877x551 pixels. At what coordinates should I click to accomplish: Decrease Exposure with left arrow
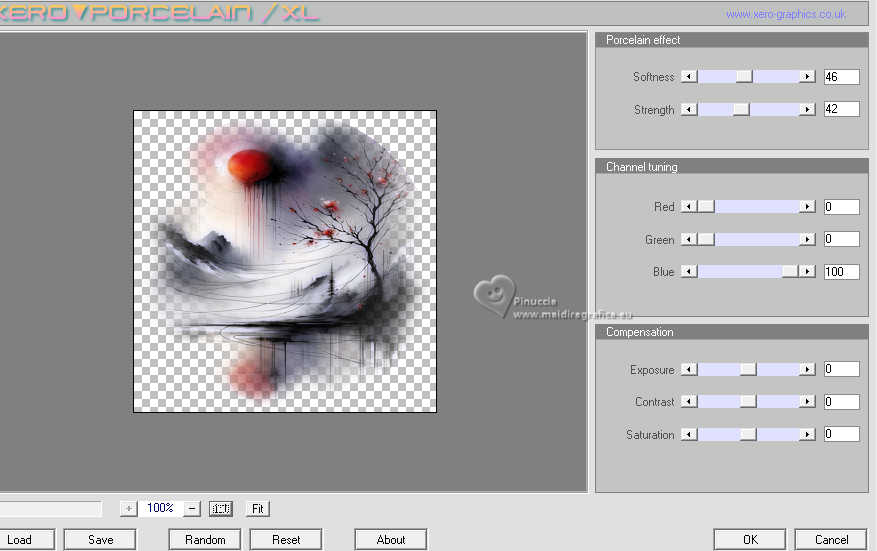tap(689, 369)
